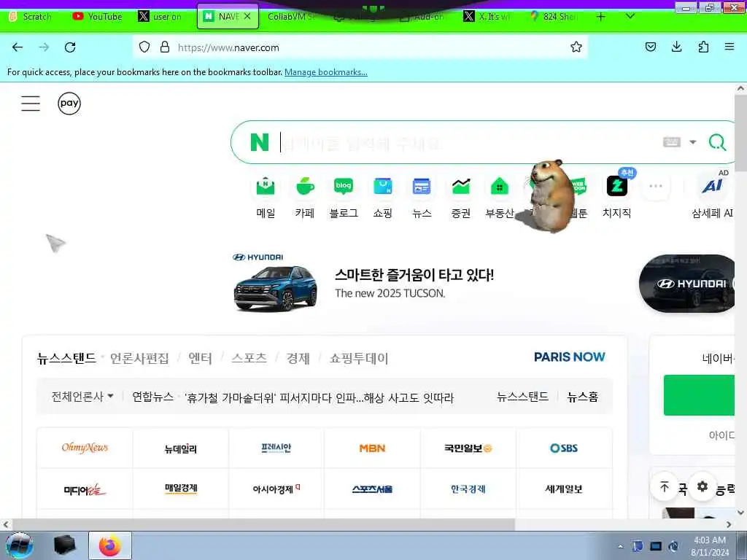Image resolution: width=747 pixels, height=560 pixels.
Task: Open the on-screen keyboard icon in search bar
Action: (x=672, y=142)
